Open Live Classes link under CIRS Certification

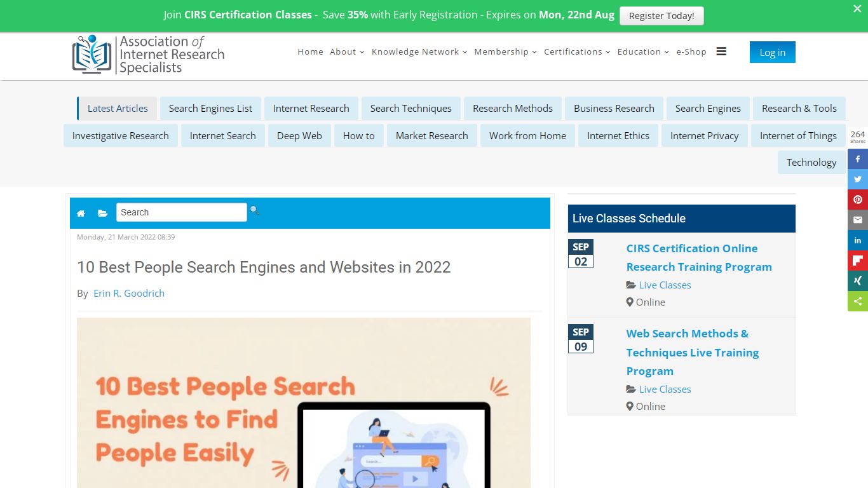(x=665, y=285)
